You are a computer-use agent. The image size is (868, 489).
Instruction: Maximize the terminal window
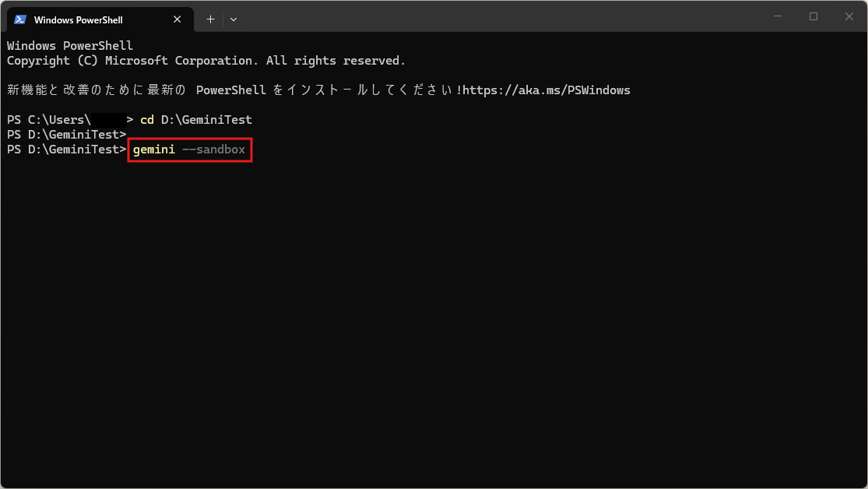pos(814,16)
